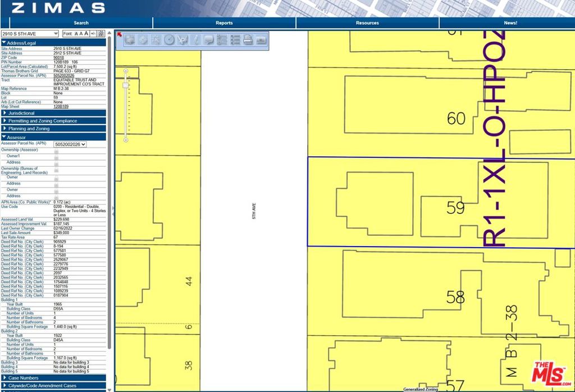
Task: Click the ZIP Code 90018 link
Action: click(59, 58)
